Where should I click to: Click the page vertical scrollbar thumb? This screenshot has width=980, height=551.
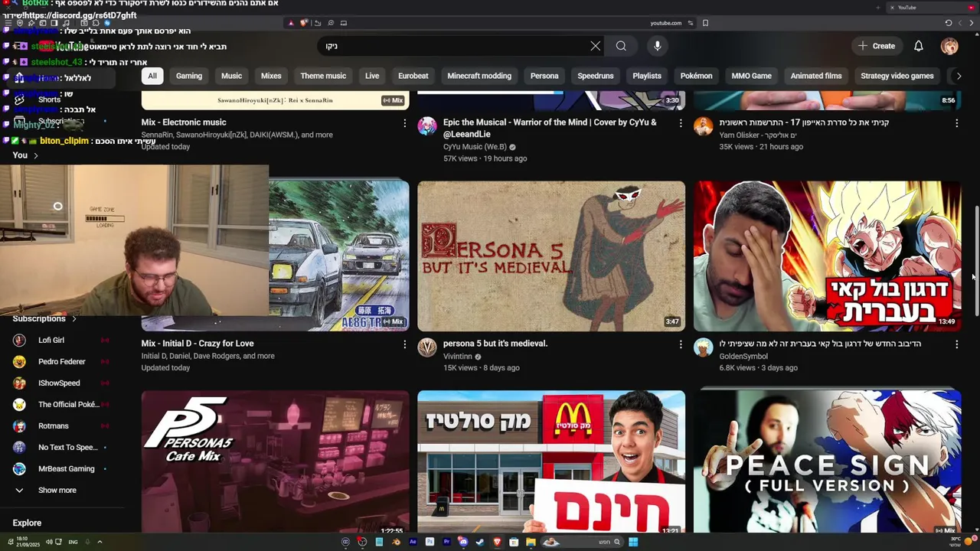976,260
